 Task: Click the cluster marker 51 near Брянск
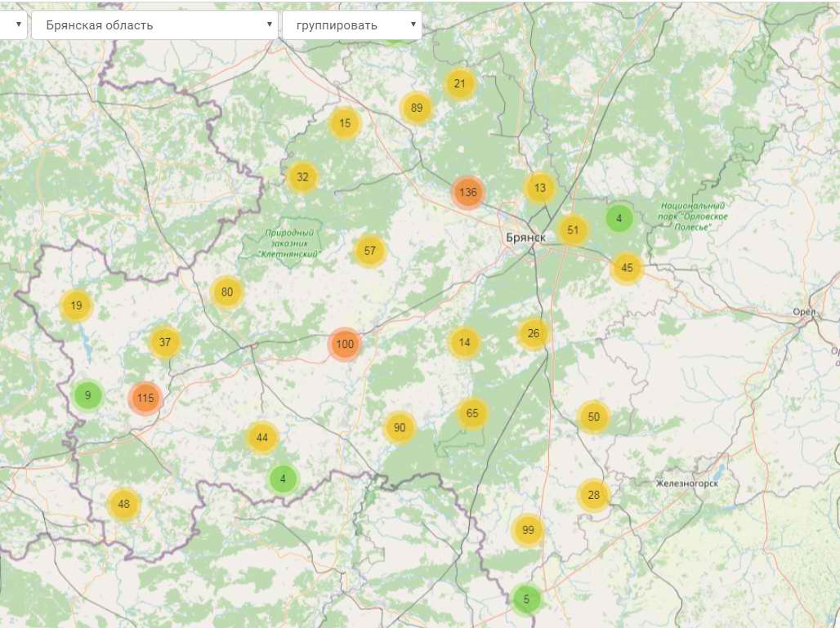(x=573, y=230)
